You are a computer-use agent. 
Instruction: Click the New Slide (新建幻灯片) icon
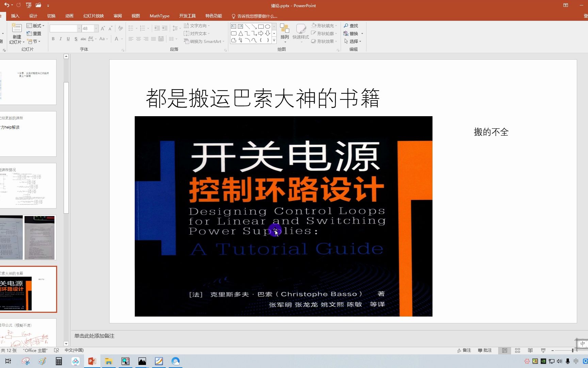[16, 28]
